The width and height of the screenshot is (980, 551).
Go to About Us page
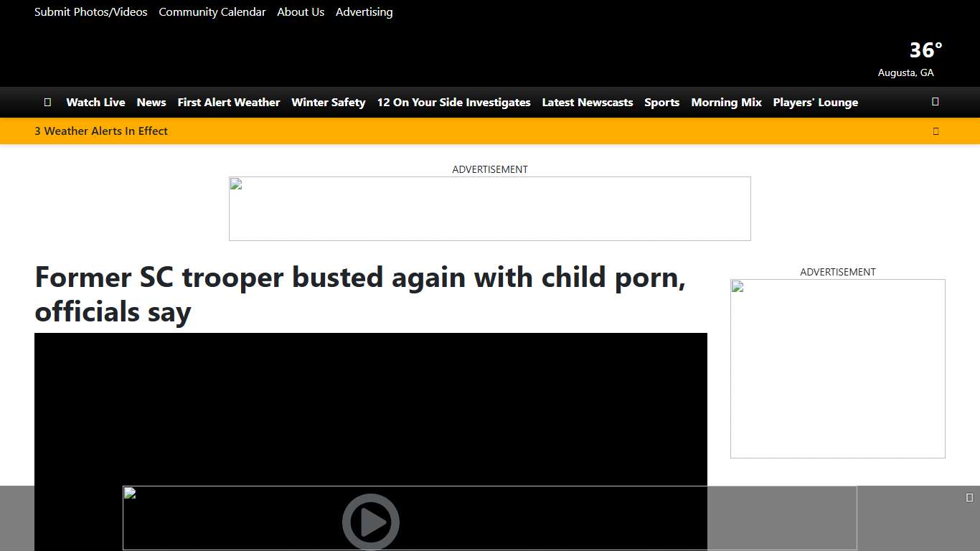pos(301,12)
